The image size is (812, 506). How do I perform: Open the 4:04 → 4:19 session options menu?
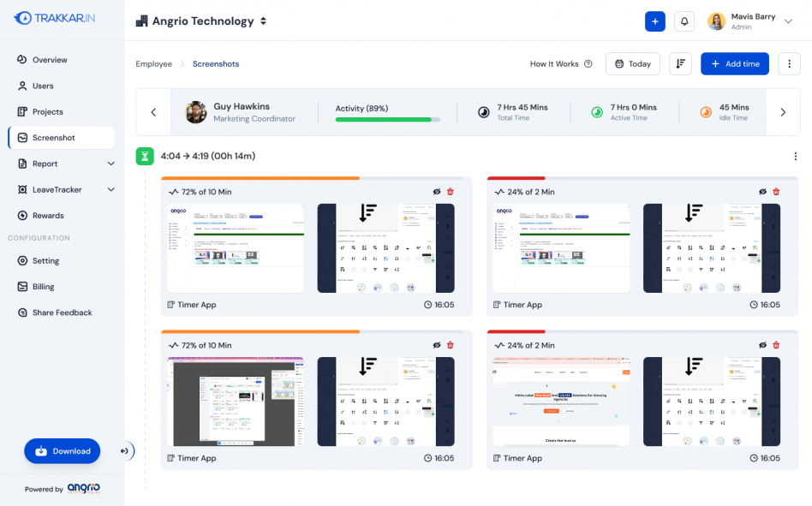tap(796, 156)
